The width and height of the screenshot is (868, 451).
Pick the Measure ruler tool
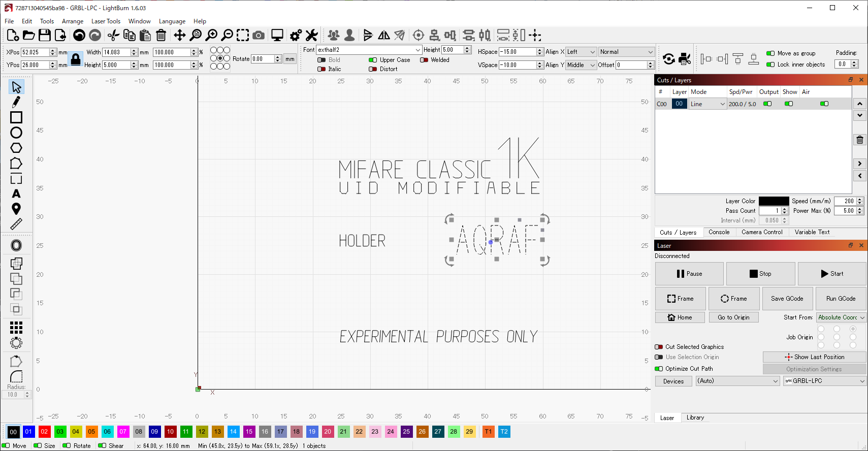click(16, 224)
